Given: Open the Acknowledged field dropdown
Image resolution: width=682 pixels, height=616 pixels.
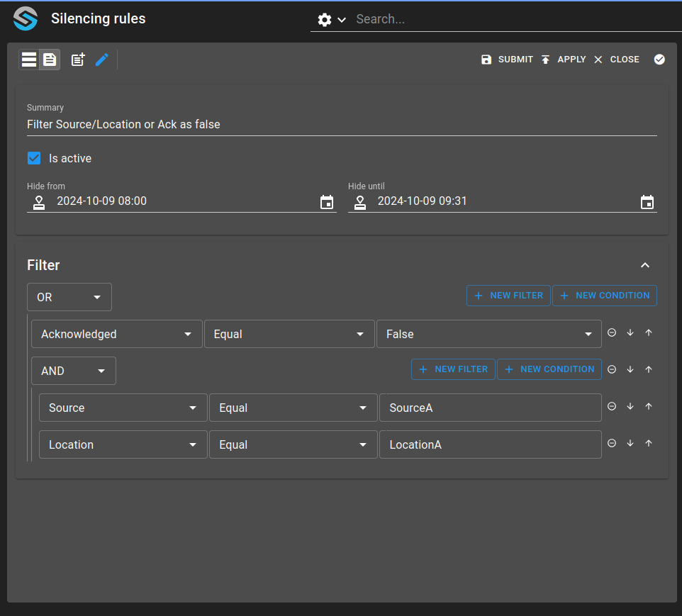Looking at the screenshot, I should tap(116, 334).
